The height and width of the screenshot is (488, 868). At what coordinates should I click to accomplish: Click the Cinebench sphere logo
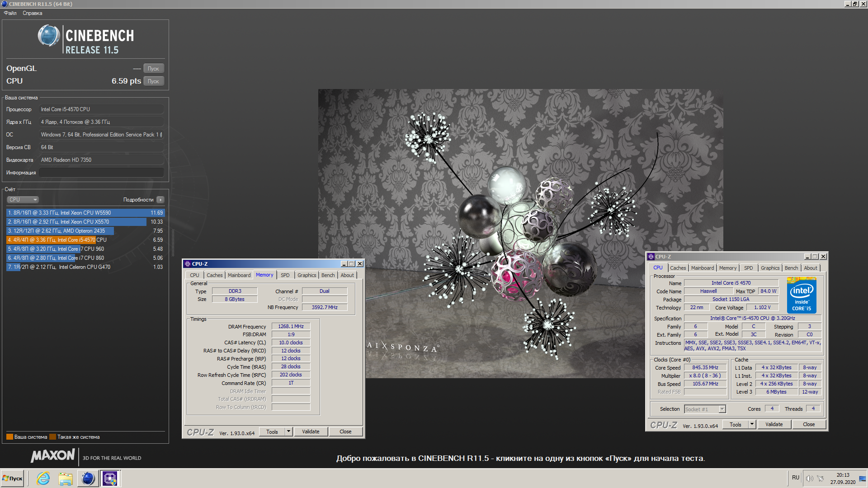point(49,36)
